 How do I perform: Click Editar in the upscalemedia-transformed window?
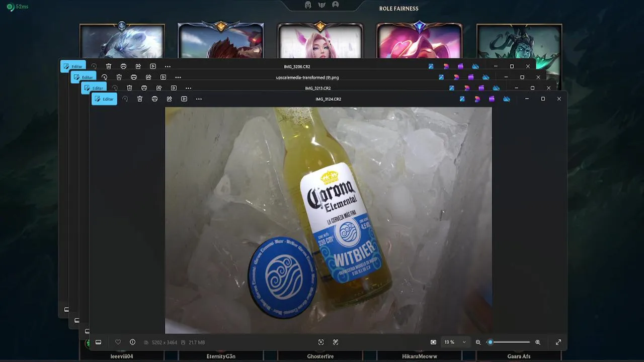pyautogui.click(x=84, y=77)
